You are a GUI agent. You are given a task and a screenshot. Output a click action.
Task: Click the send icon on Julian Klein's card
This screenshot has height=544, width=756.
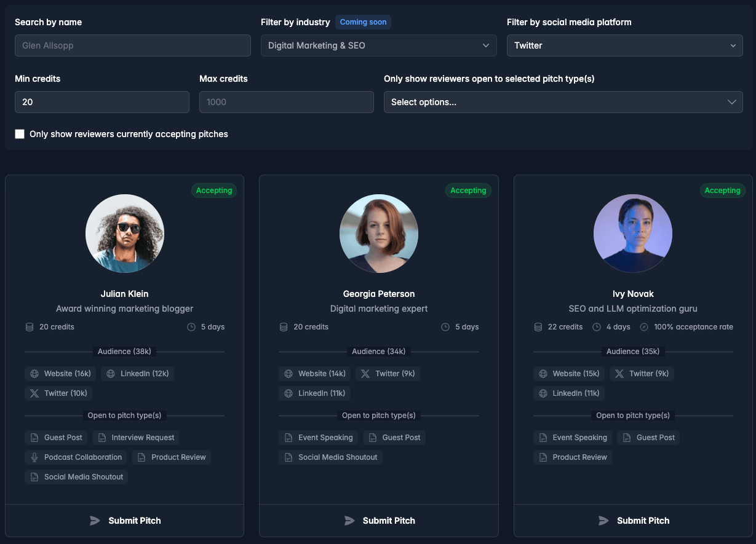coord(95,521)
